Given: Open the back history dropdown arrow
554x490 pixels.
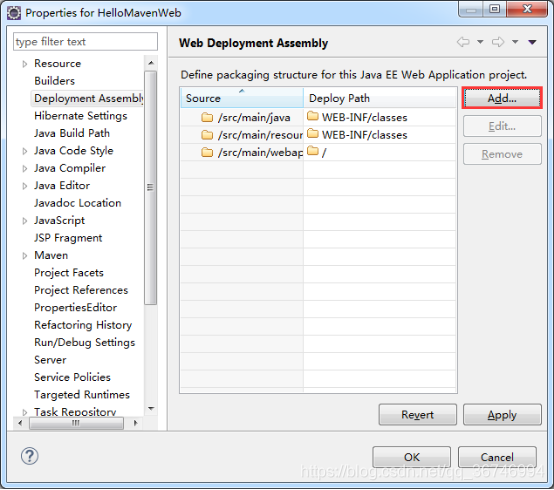Looking at the screenshot, I should pos(480,42).
